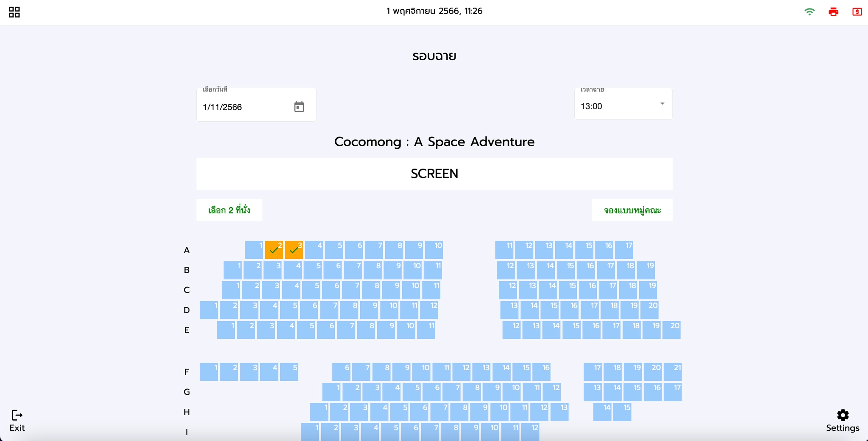This screenshot has height=441, width=868.
Task: Click the green Wi-Fi status icon
Action: click(810, 12)
